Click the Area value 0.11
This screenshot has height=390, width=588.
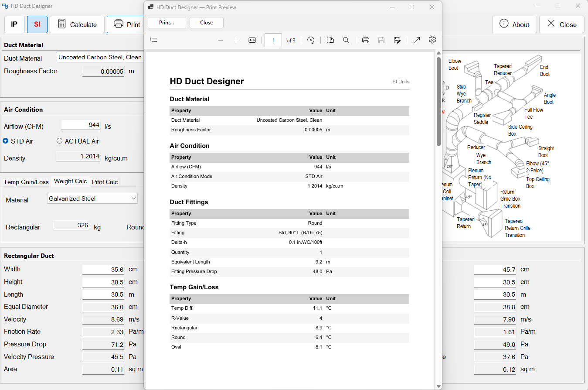(x=103, y=369)
